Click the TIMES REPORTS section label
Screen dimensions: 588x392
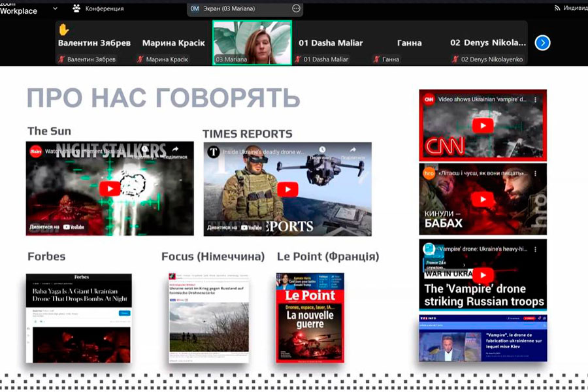(248, 134)
